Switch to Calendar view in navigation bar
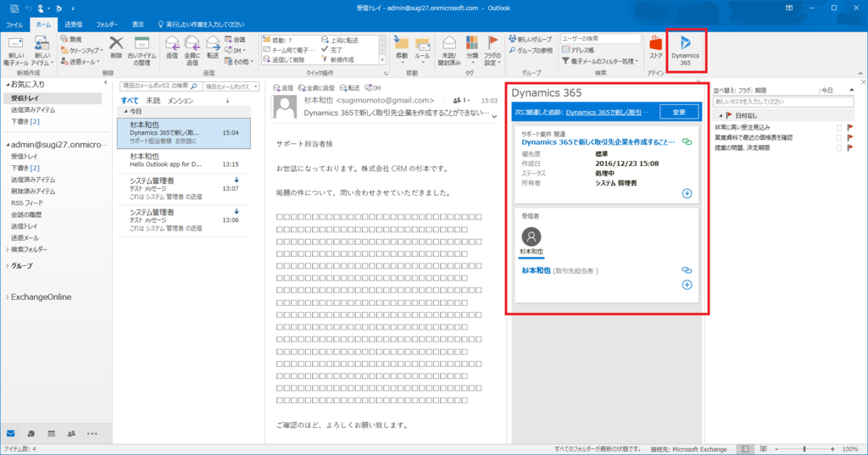The width and height of the screenshot is (868, 455). 51,434
